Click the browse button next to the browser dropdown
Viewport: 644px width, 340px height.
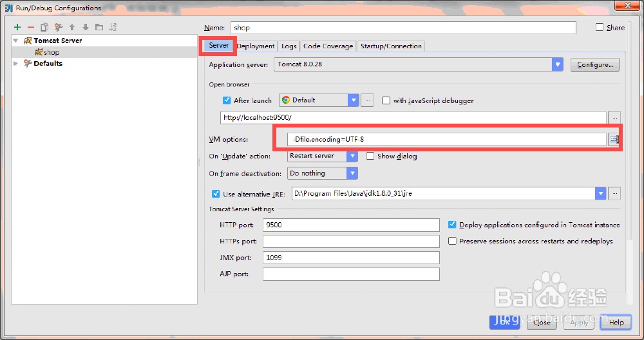pos(368,100)
